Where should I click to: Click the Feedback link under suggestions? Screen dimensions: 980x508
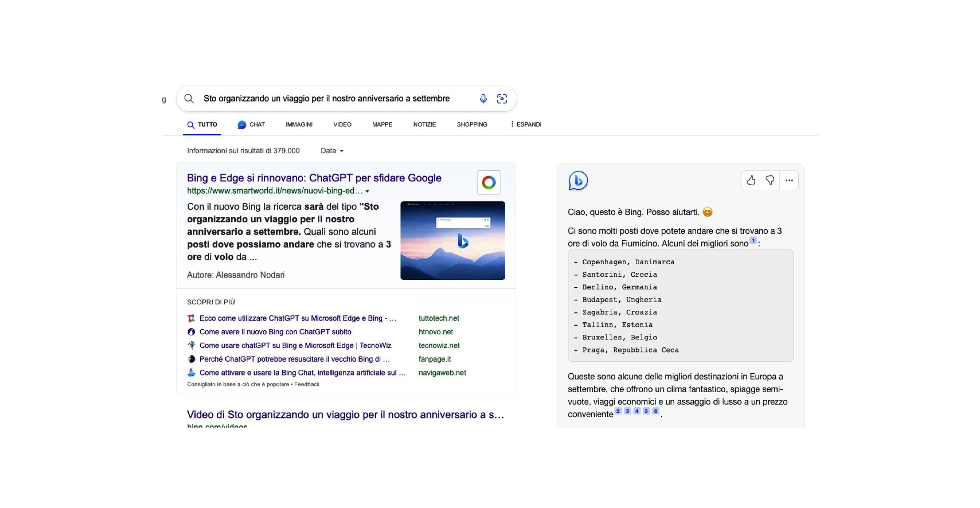pos(307,384)
